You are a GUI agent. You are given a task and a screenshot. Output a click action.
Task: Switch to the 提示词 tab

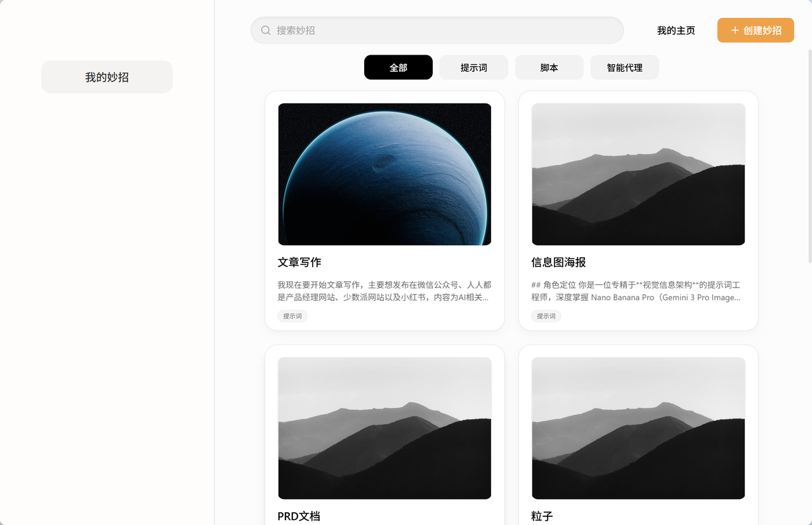click(x=474, y=67)
